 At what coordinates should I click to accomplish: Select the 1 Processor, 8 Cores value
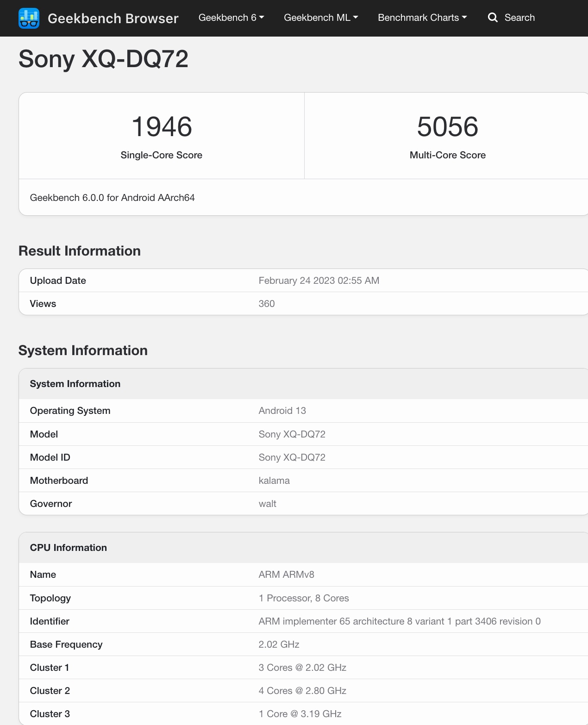click(304, 598)
